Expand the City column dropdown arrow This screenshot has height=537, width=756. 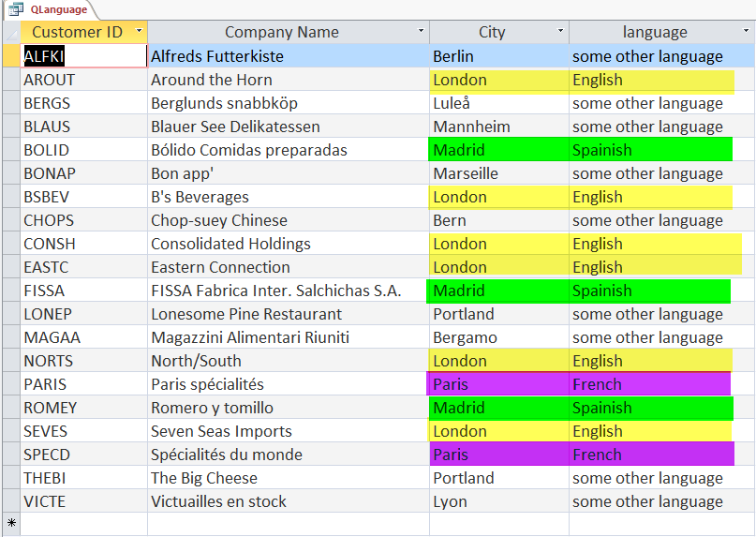pos(560,32)
